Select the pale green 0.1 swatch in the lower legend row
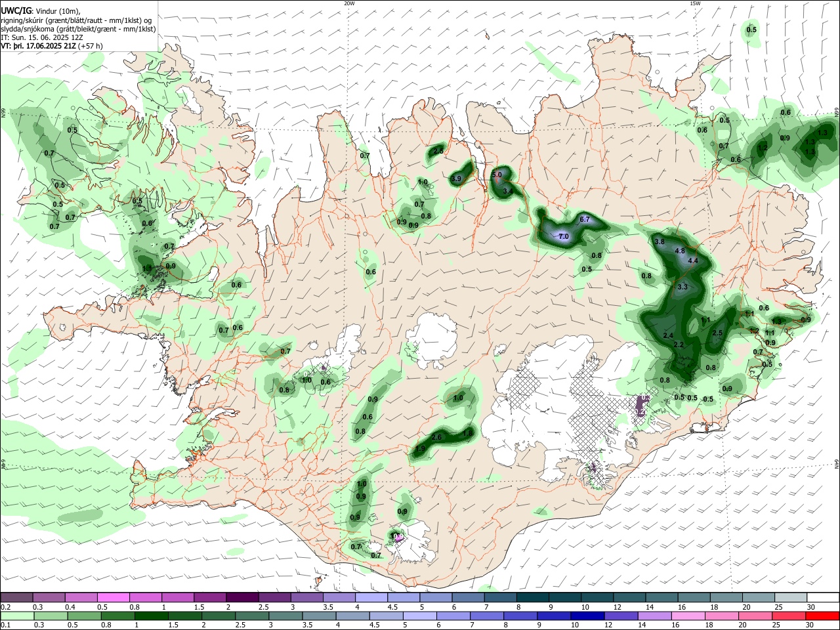Screen dimensions: 840x630 (17, 616)
